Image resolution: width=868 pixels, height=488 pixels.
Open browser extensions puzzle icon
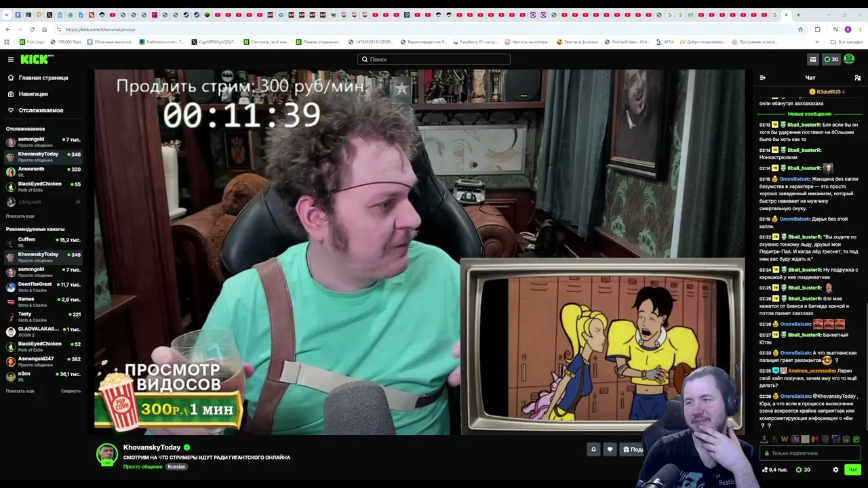tap(817, 29)
